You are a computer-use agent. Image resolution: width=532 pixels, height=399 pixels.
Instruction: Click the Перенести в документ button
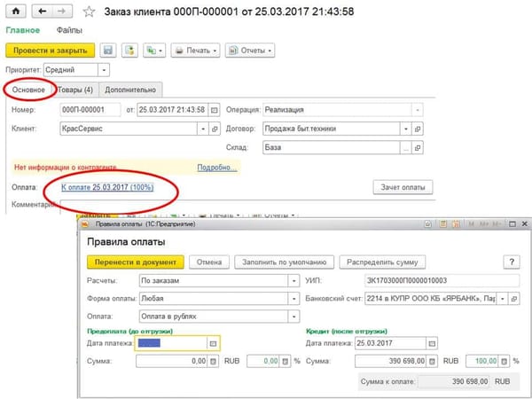135,262
